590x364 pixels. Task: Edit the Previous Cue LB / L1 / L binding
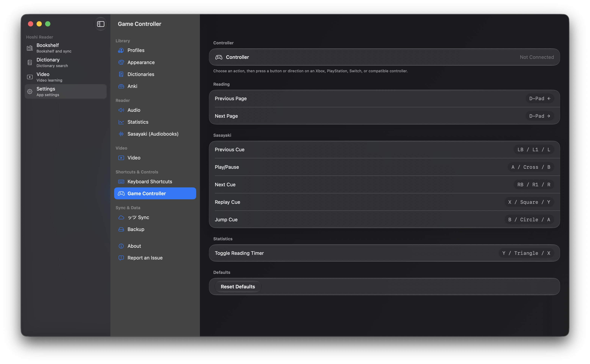[534, 150]
